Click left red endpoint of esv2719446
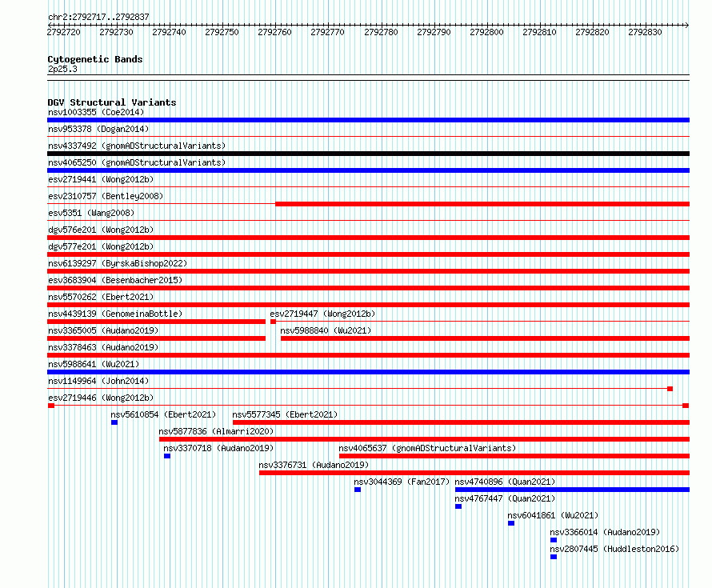This screenshot has width=712, height=588. pos(51,406)
